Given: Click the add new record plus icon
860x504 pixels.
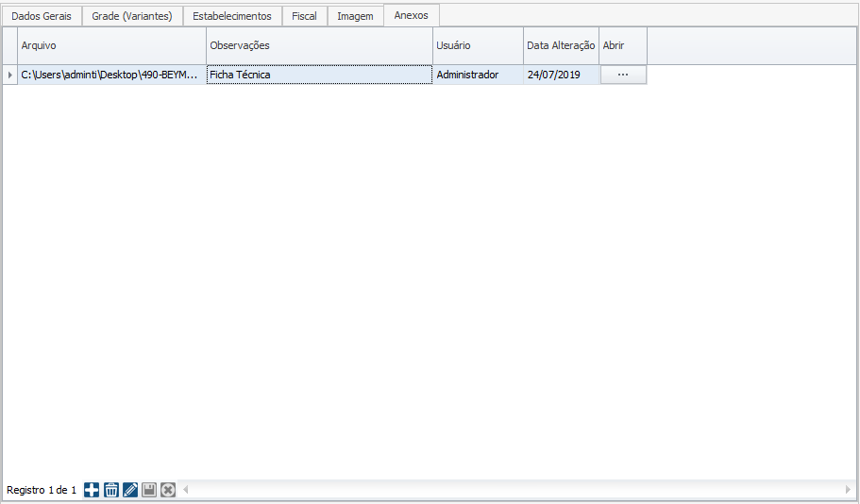Looking at the screenshot, I should [x=92, y=490].
